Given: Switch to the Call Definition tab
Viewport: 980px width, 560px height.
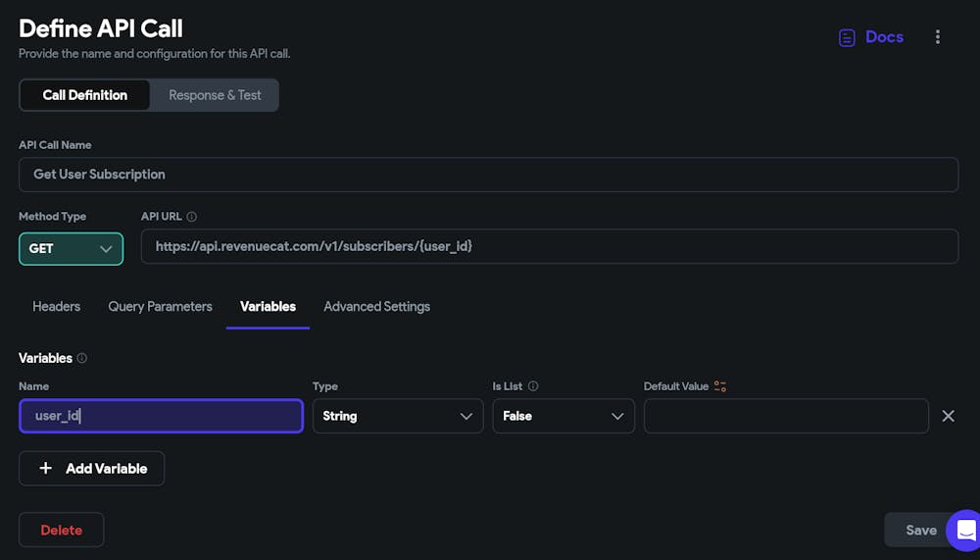Looking at the screenshot, I should coord(85,95).
